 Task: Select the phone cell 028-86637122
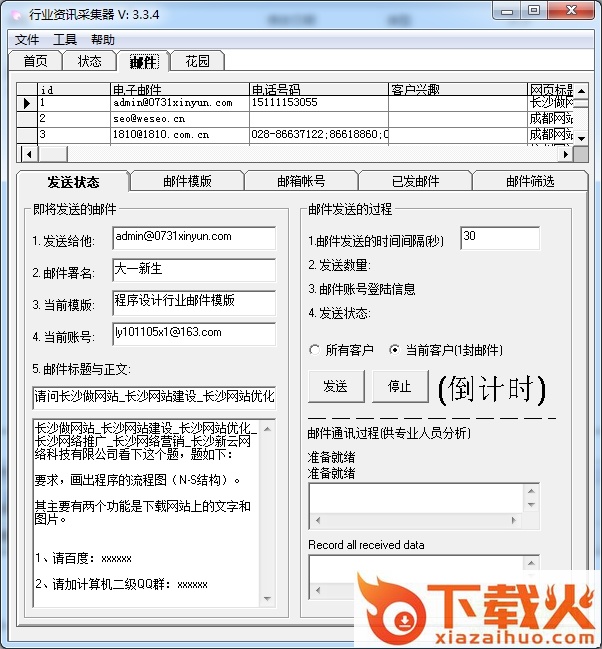coord(319,135)
